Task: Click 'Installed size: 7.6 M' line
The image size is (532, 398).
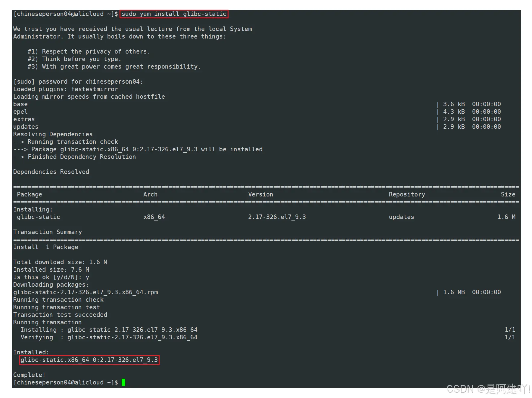Action: point(51,270)
